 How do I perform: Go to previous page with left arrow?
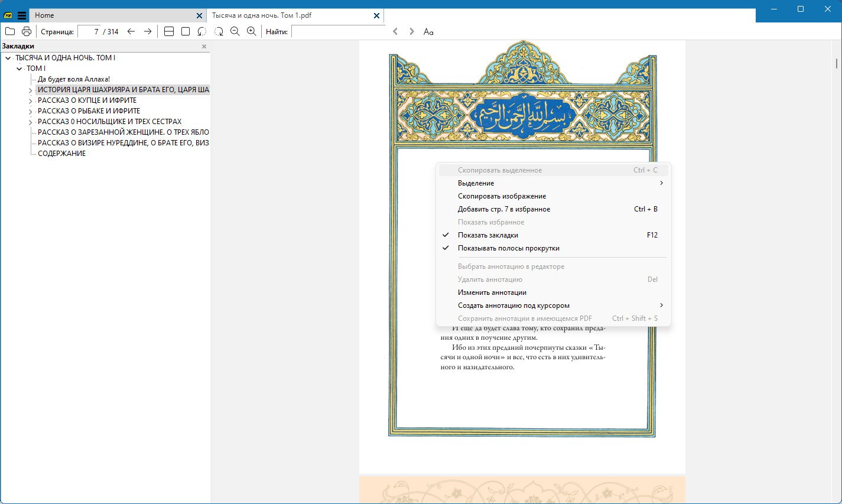click(x=131, y=31)
